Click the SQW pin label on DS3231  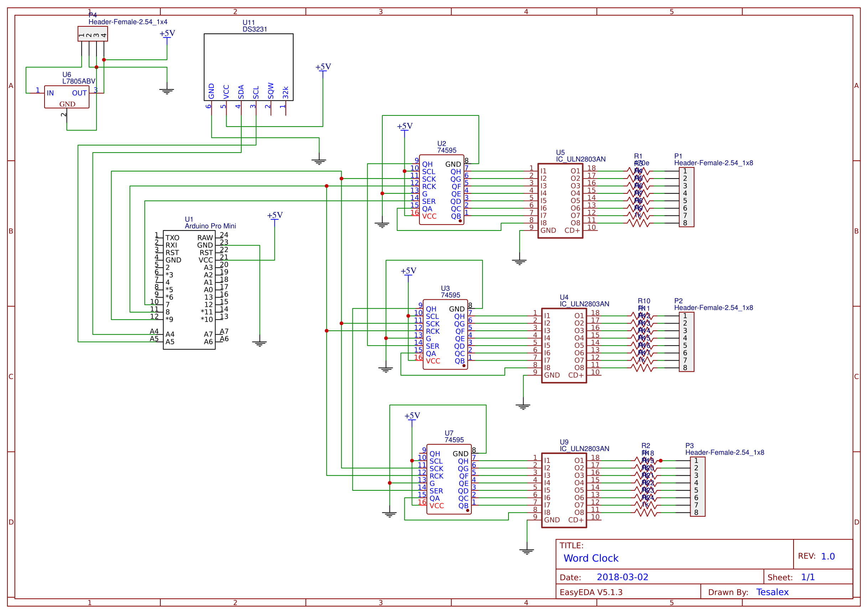[x=271, y=91]
